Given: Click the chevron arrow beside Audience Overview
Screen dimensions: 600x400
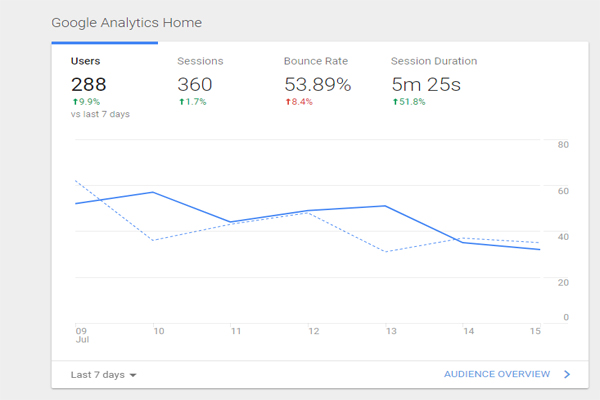Looking at the screenshot, I should point(567,374).
